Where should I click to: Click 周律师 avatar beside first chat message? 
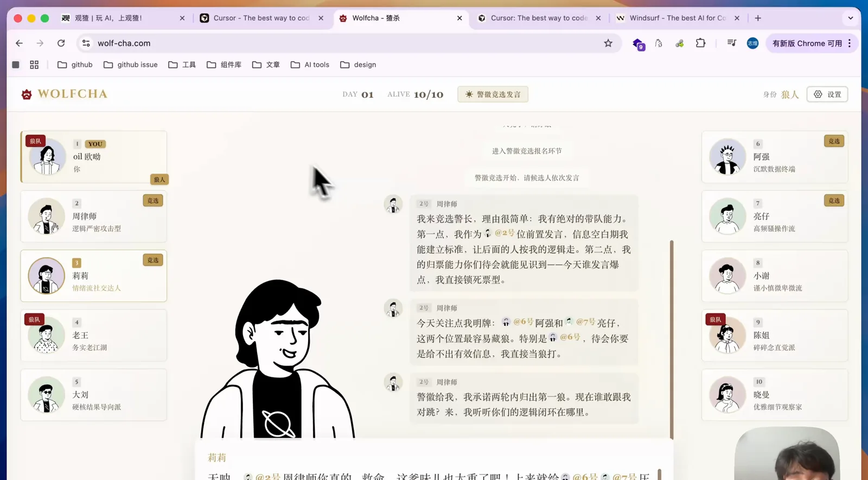click(393, 204)
